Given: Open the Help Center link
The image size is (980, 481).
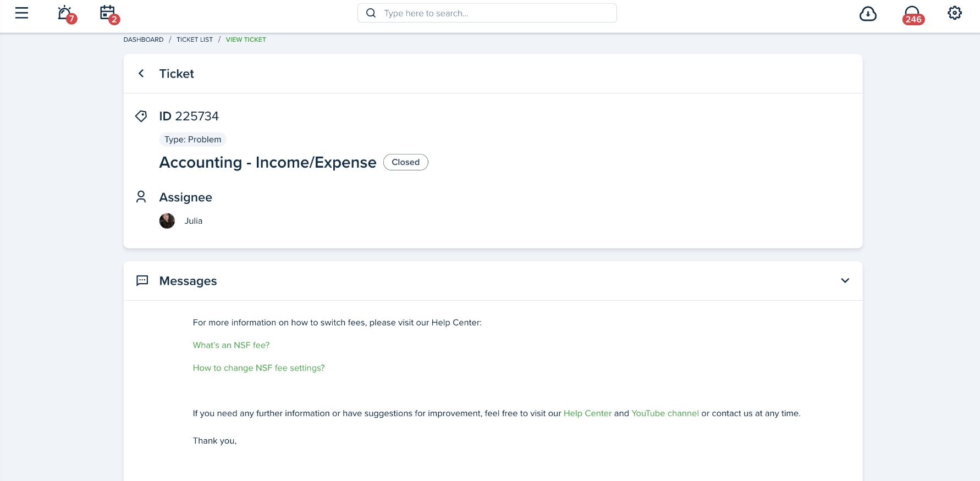Looking at the screenshot, I should point(587,413).
